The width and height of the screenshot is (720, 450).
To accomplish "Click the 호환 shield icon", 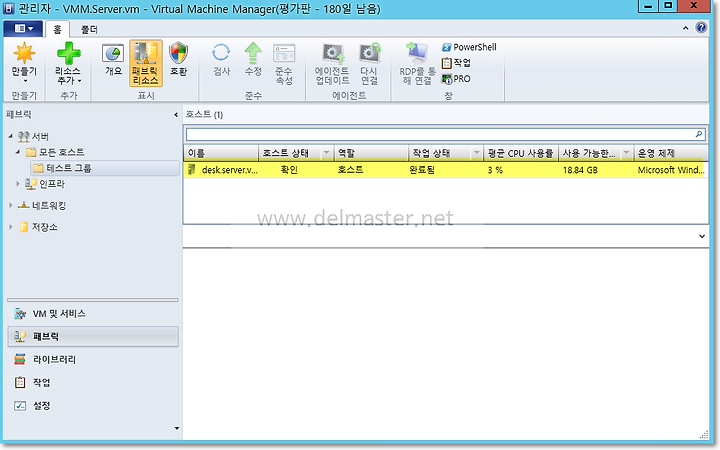I will (x=178, y=53).
